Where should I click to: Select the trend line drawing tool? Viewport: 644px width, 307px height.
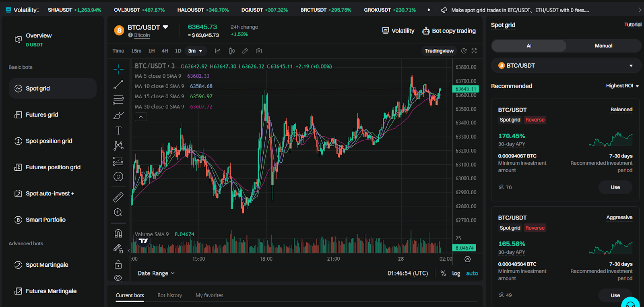tap(118, 85)
